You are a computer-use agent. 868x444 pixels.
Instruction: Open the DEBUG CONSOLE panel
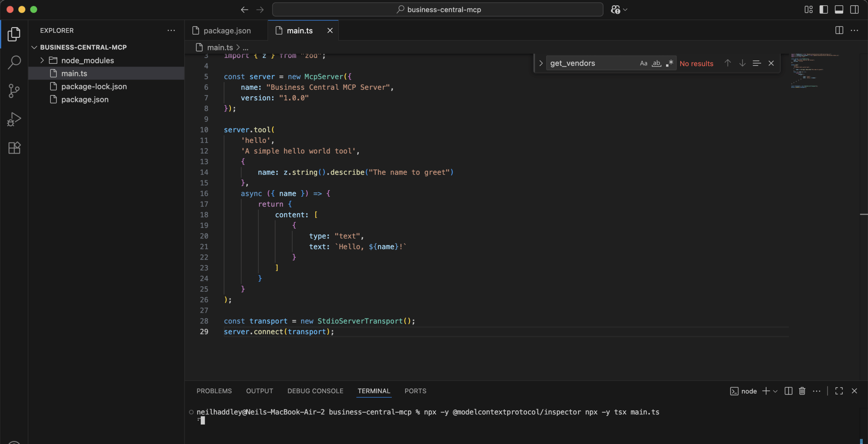[x=315, y=391]
